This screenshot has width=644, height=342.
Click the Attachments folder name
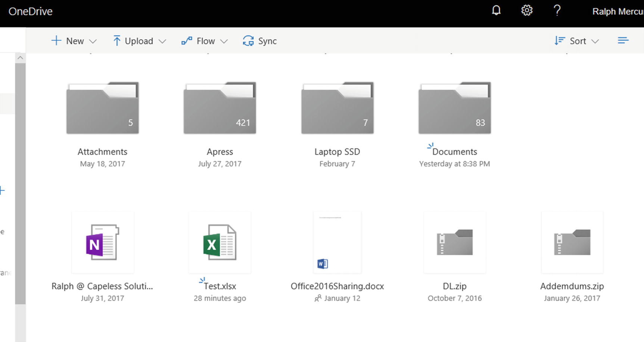pyautogui.click(x=102, y=152)
